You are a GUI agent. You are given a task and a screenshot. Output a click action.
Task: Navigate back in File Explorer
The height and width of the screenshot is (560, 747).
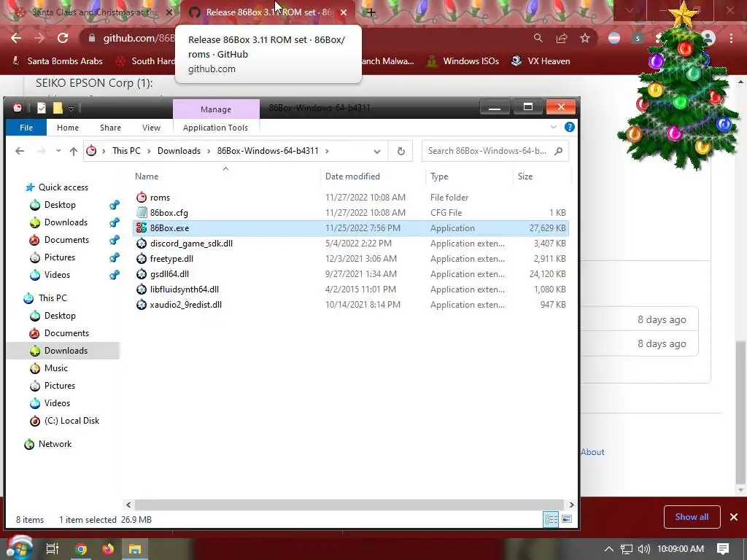click(x=20, y=151)
